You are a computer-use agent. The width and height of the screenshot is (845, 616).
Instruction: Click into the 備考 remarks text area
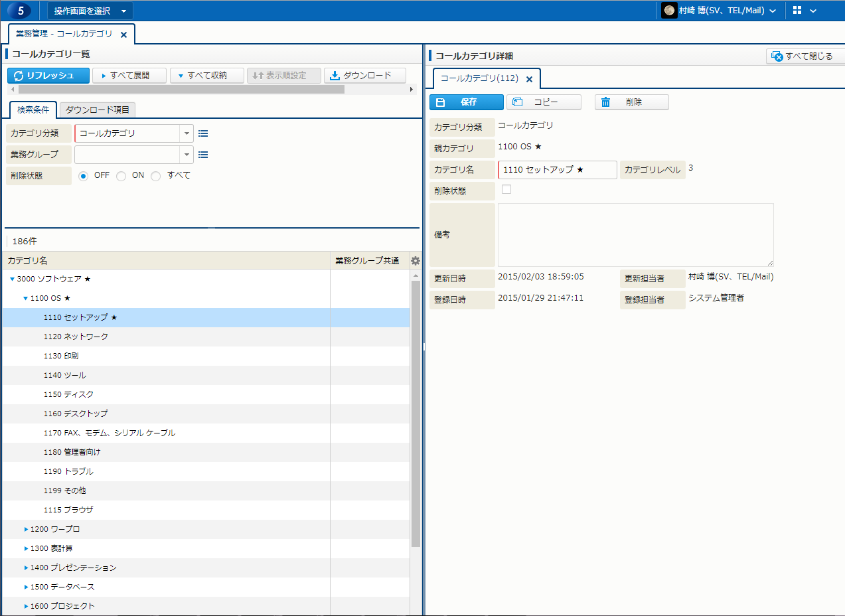[x=635, y=235]
